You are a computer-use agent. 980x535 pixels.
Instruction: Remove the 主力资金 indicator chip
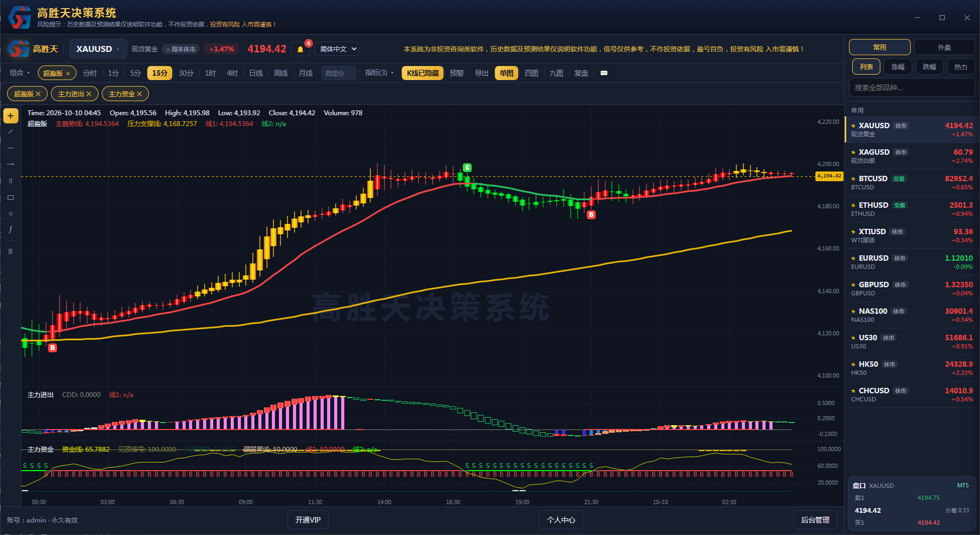(x=139, y=94)
